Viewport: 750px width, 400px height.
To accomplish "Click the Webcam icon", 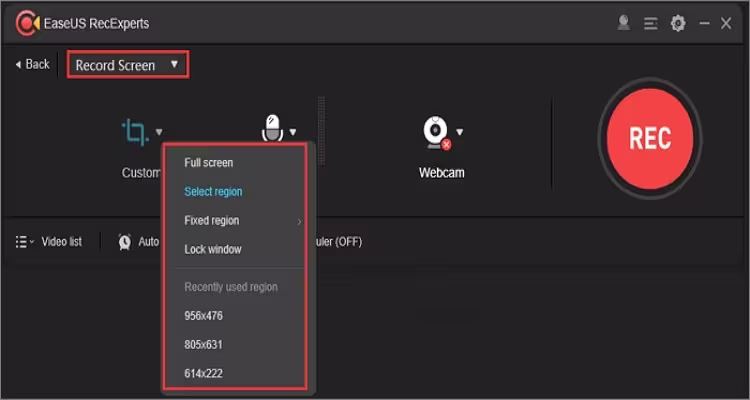I will tap(436, 132).
